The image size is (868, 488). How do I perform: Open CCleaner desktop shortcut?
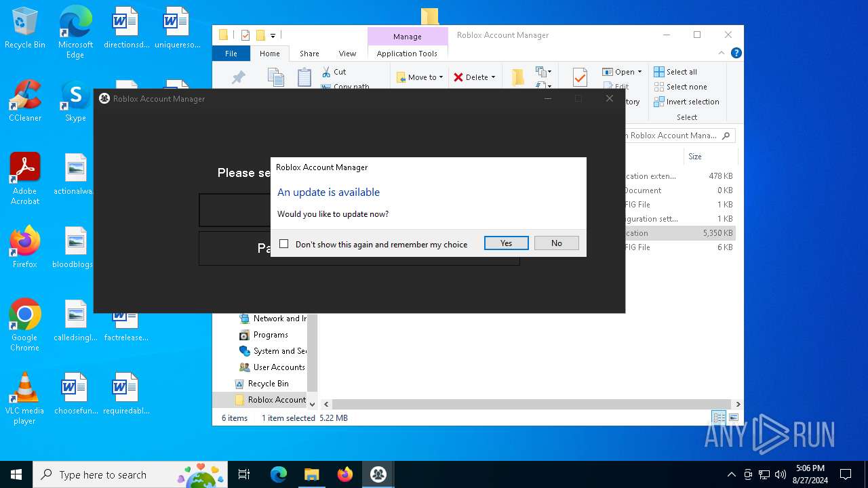(x=25, y=102)
